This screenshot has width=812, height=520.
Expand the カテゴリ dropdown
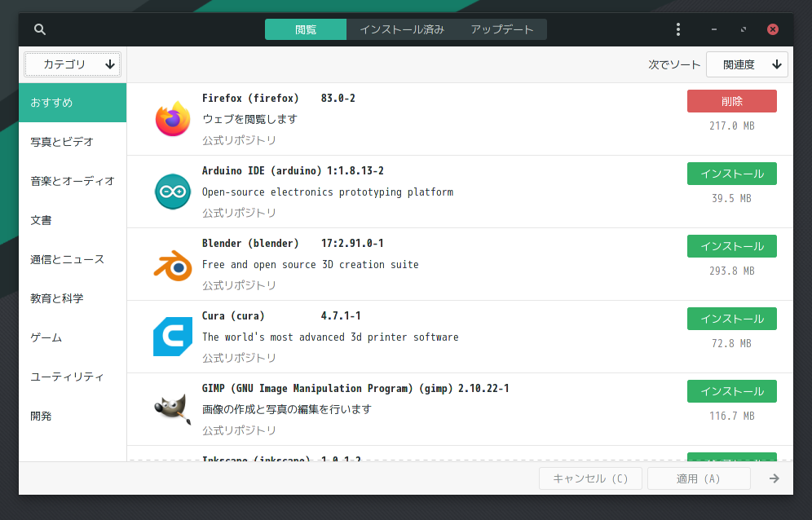tap(73, 64)
